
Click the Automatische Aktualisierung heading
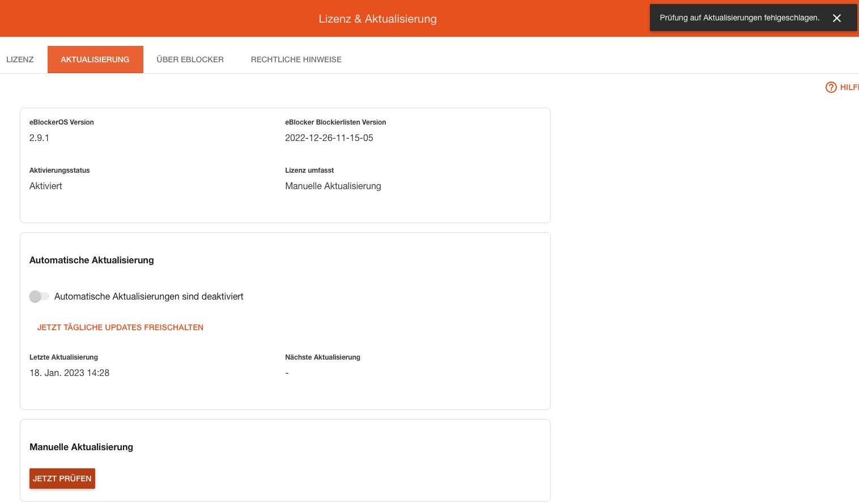click(92, 260)
